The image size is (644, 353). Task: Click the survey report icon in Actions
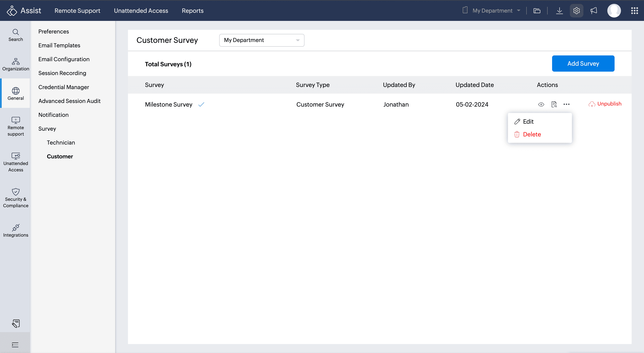tap(554, 104)
